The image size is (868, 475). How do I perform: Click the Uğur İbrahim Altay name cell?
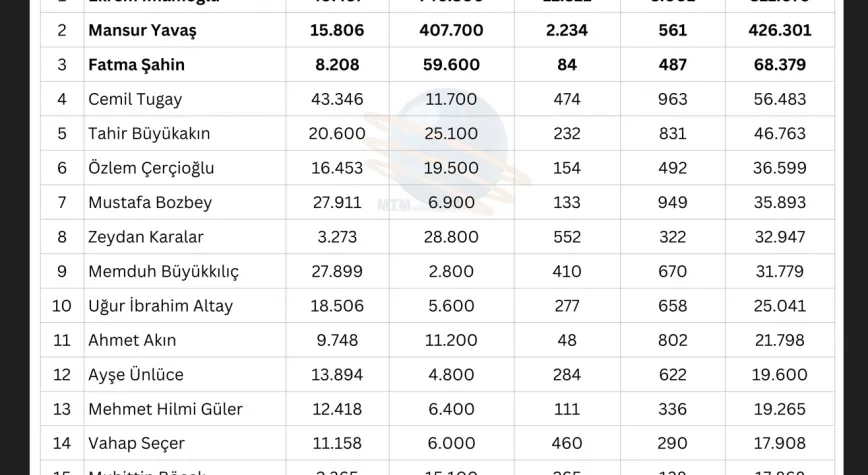pos(185,306)
